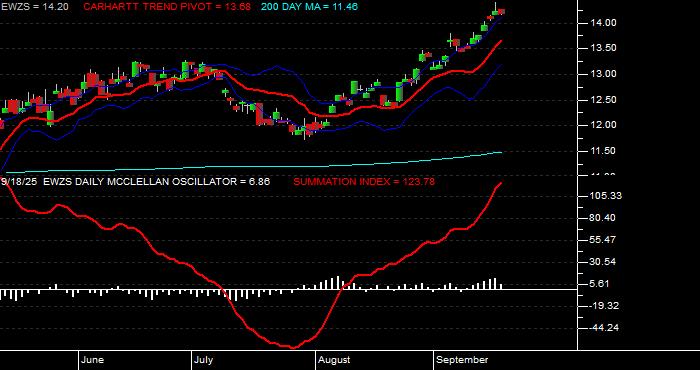Viewport: 700px width, 370px height.
Task: Select the July marker on the time axis
Action: (x=204, y=360)
